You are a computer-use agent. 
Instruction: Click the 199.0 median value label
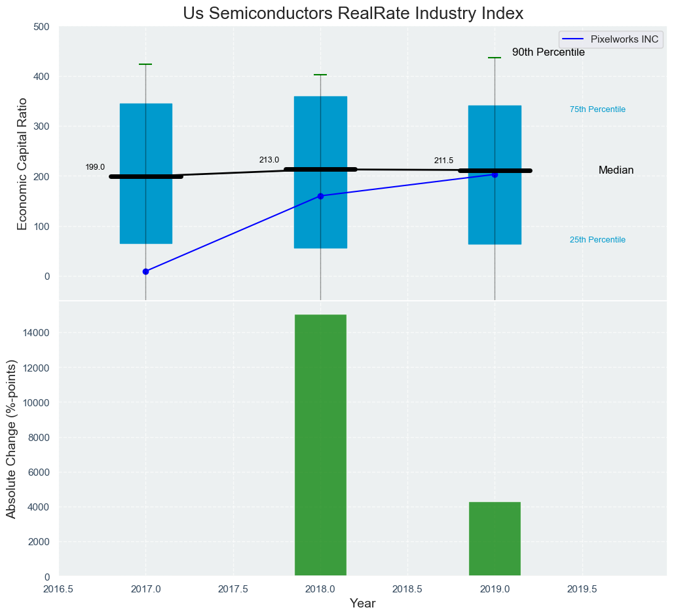(x=95, y=167)
